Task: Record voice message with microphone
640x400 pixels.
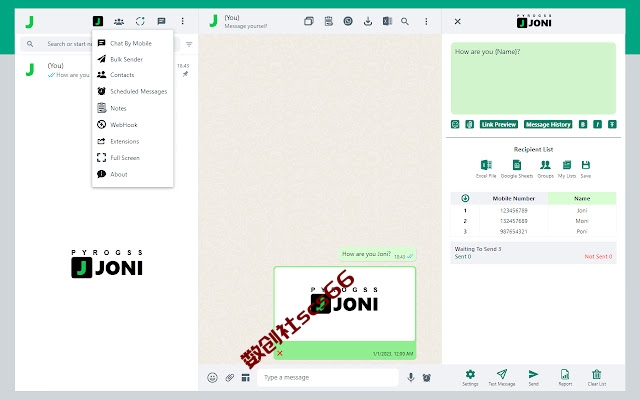Action: [x=411, y=378]
